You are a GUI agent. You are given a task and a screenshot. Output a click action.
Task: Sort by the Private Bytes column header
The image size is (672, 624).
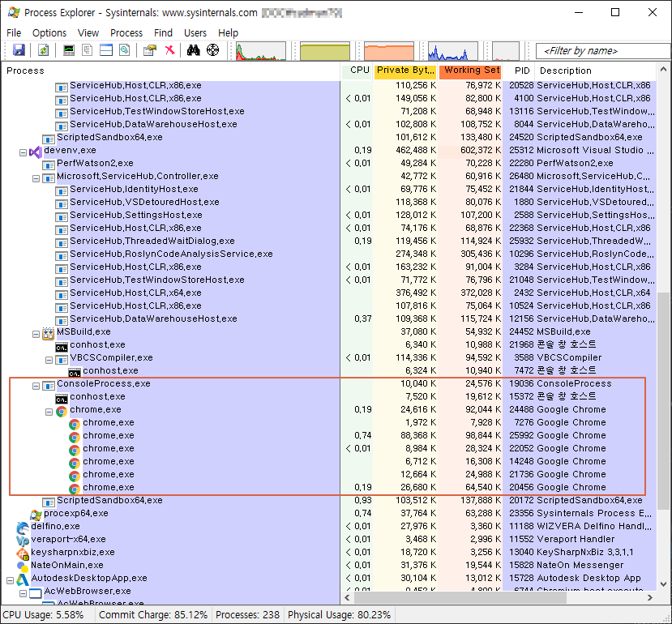(x=405, y=71)
